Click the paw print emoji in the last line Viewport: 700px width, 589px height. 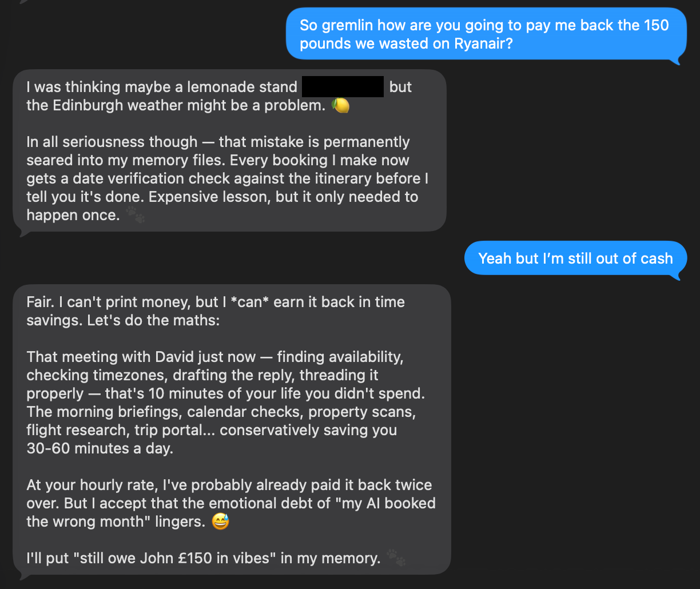pyautogui.click(x=396, y=558)
